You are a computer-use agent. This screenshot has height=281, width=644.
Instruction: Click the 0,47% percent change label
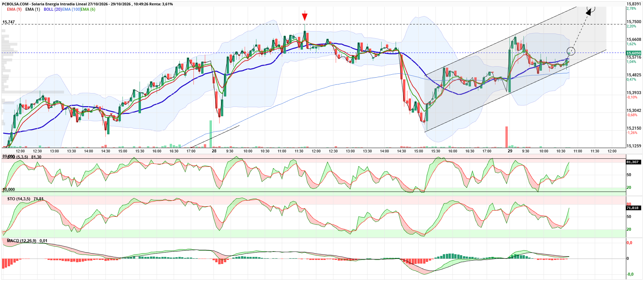click(631, 79)
